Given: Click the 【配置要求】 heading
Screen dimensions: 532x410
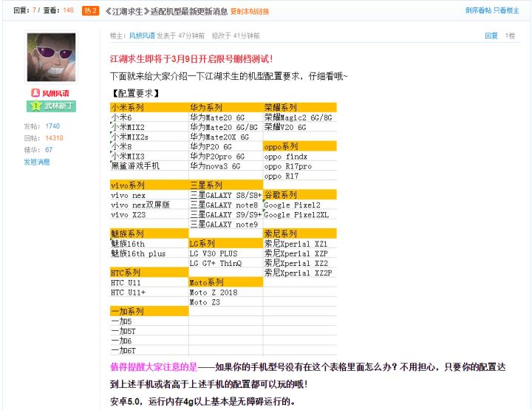Looking at the screenshot, I should (x=134, y=93).
